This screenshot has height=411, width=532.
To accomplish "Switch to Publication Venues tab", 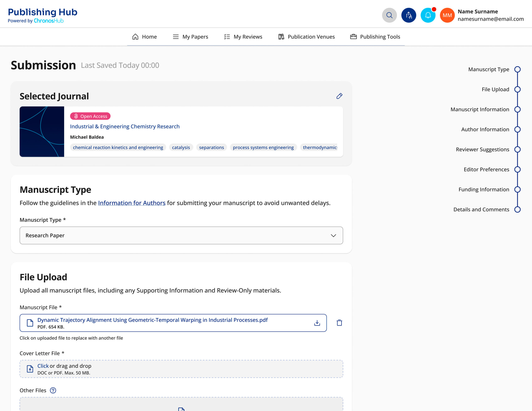I will click(307, 37).
